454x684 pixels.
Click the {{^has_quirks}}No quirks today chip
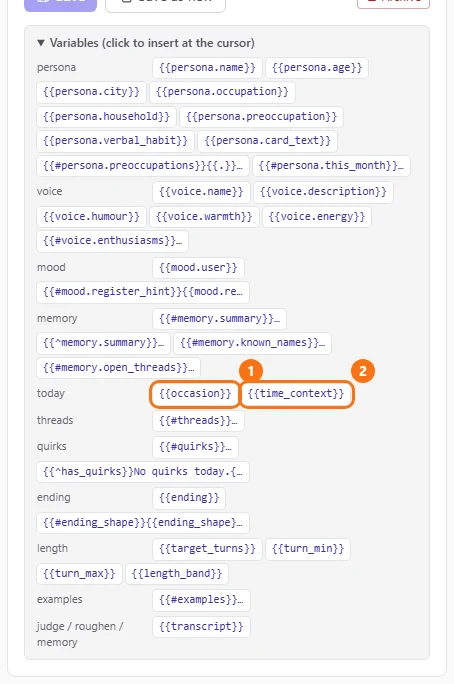click(143, 472)
